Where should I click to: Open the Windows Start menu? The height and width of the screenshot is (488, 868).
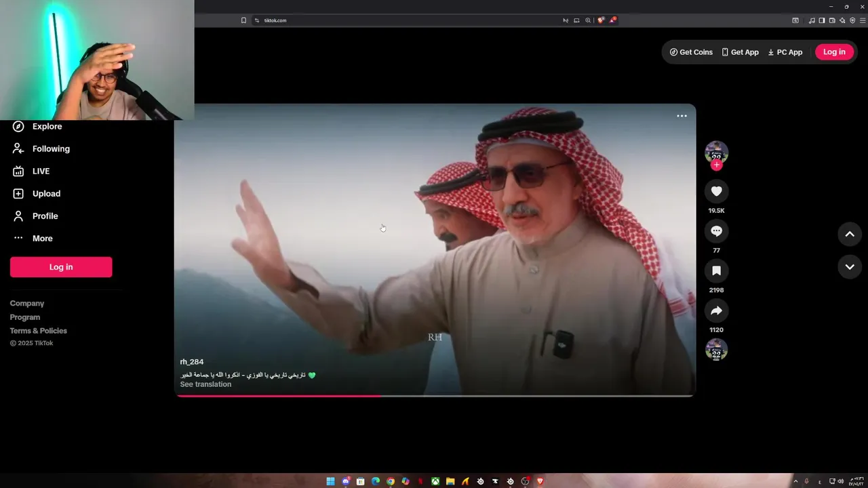point(330,481)
